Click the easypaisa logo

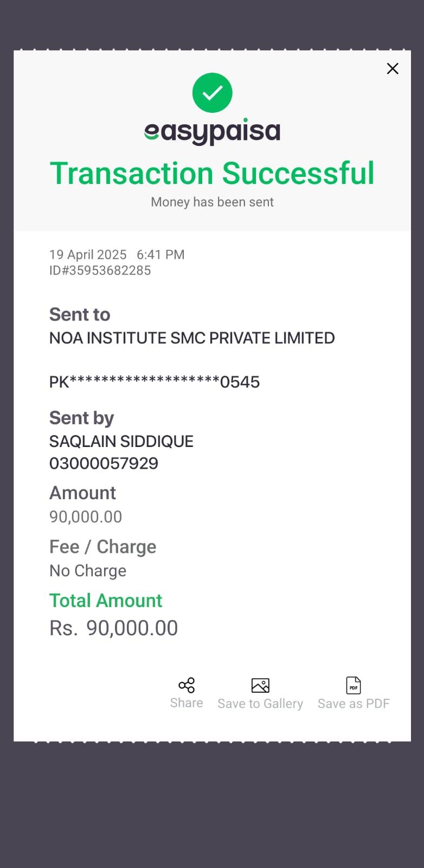coord(213,132)
